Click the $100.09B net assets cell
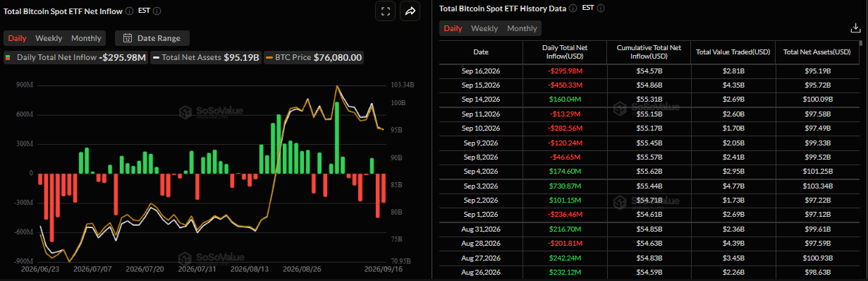The width and height of the screenshot is (868, 281). 817,100
